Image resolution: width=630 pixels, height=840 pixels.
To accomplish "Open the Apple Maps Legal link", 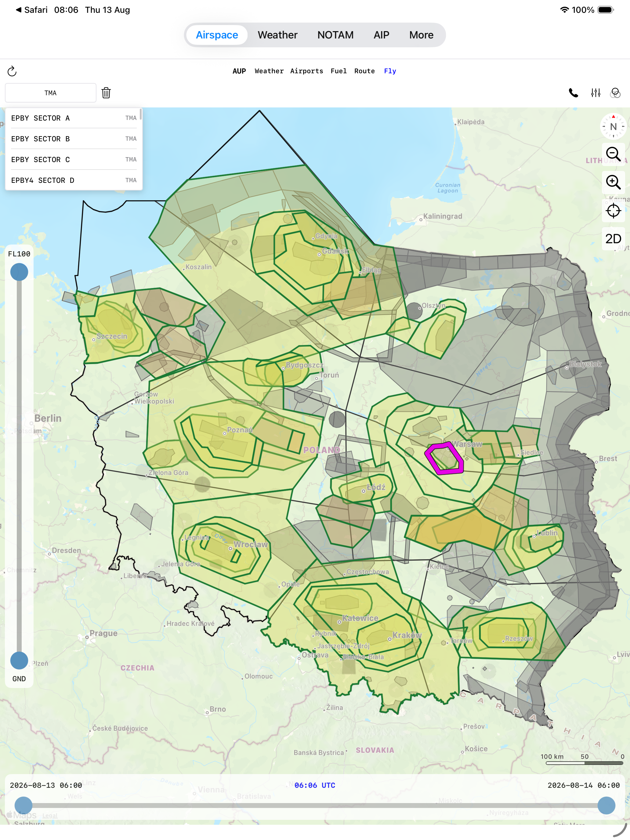I will pyautogui.click(x=50, y=815).
